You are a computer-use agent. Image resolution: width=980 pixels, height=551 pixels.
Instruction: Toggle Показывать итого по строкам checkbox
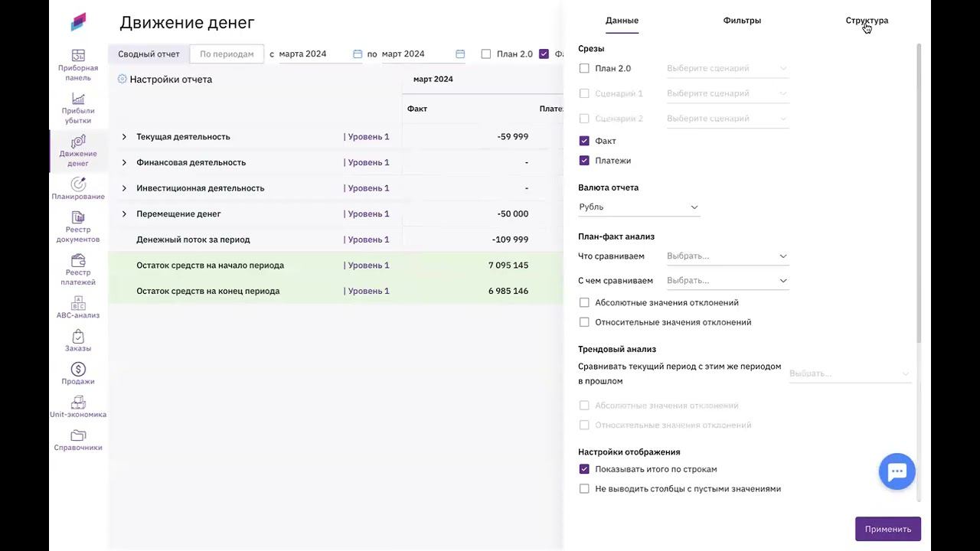(585, 469)
